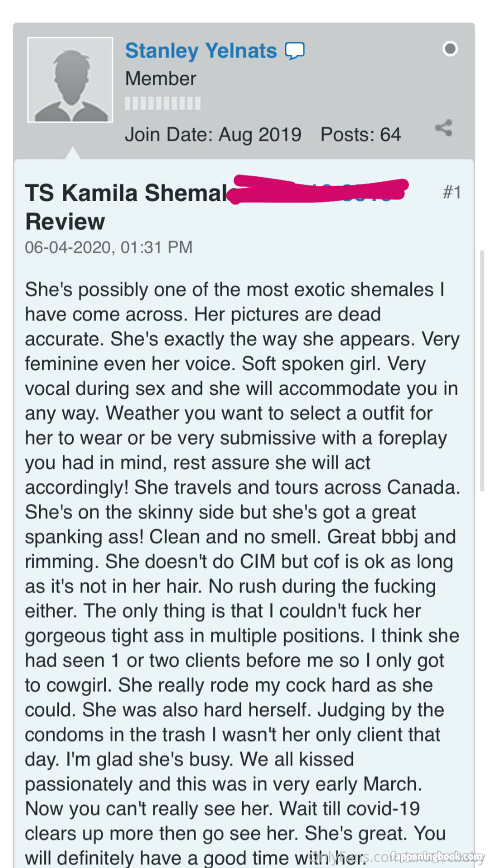Image resolution: width=488 pixels, height=868 pixels.
Task: Click the reputation bar under Member
Action: [x=163, y=104]
